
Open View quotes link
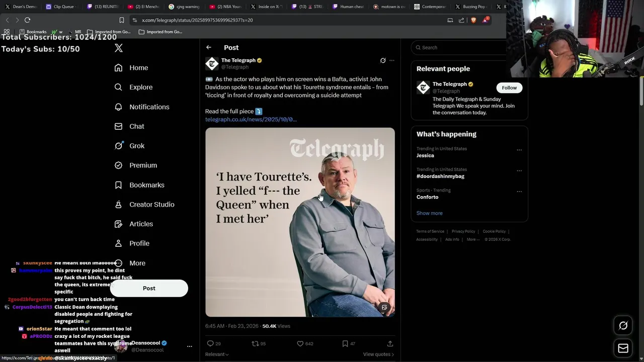378,354
